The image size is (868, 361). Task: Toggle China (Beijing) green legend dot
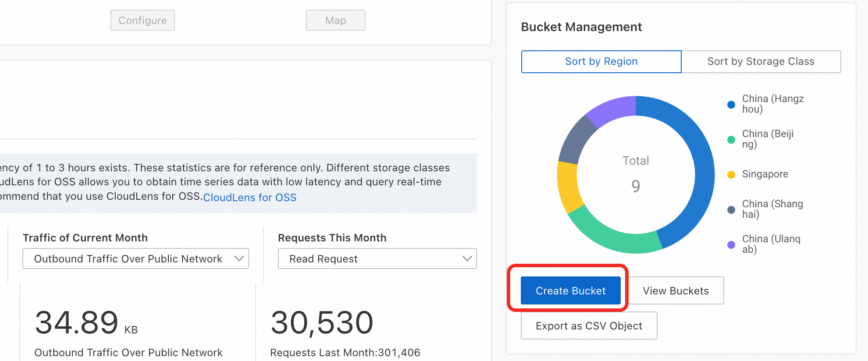coord(731,140)
